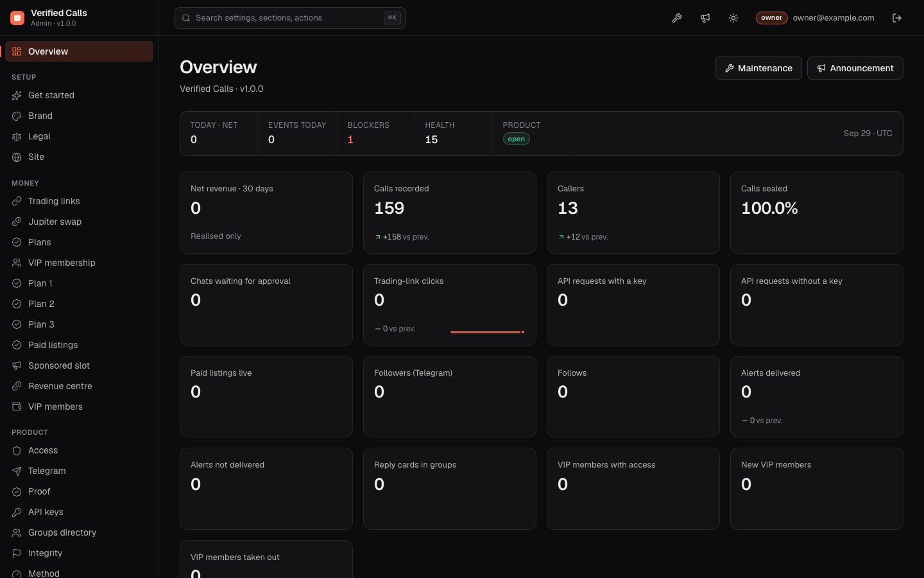Click the wrench icon in the top bar

pyautogui.click(x=677, y=18)
